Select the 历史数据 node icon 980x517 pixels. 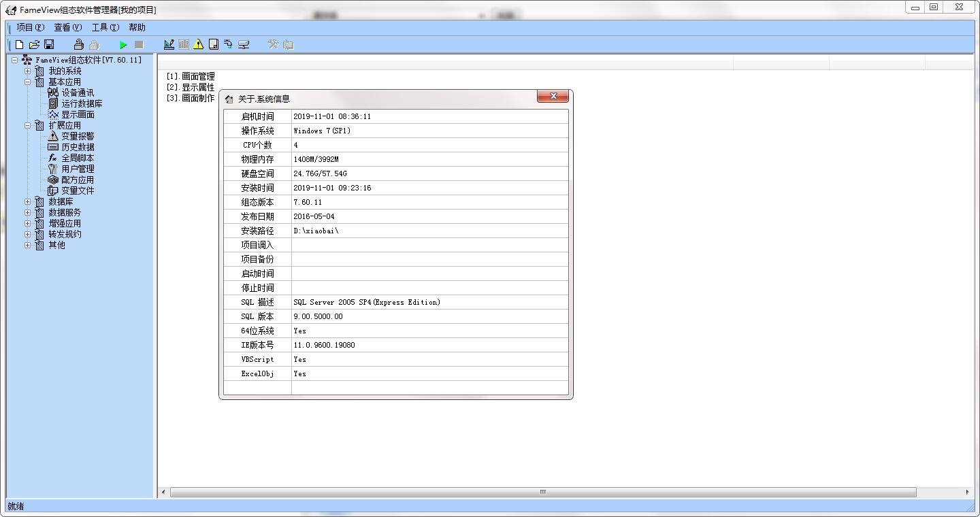pos(53,147)
